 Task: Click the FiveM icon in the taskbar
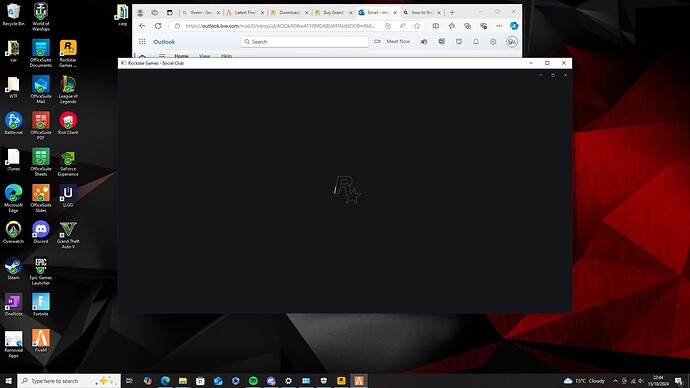[x=359, y=381]
